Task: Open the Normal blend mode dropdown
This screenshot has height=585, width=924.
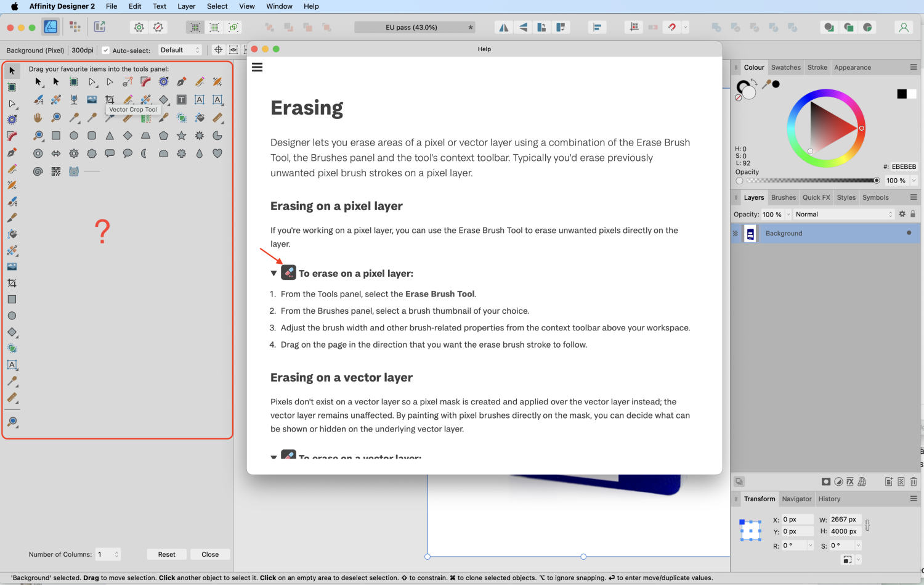Action: point(844,214)
